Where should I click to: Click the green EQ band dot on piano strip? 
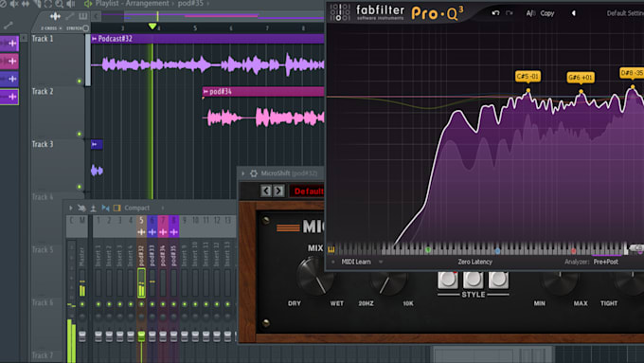[x=428, y=250]
